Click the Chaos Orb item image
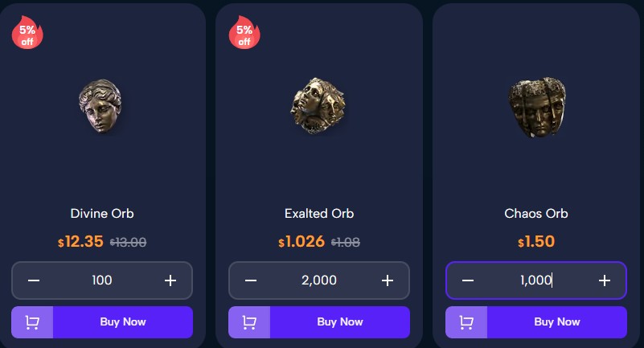Screen dimensions: 644x348 536,107
